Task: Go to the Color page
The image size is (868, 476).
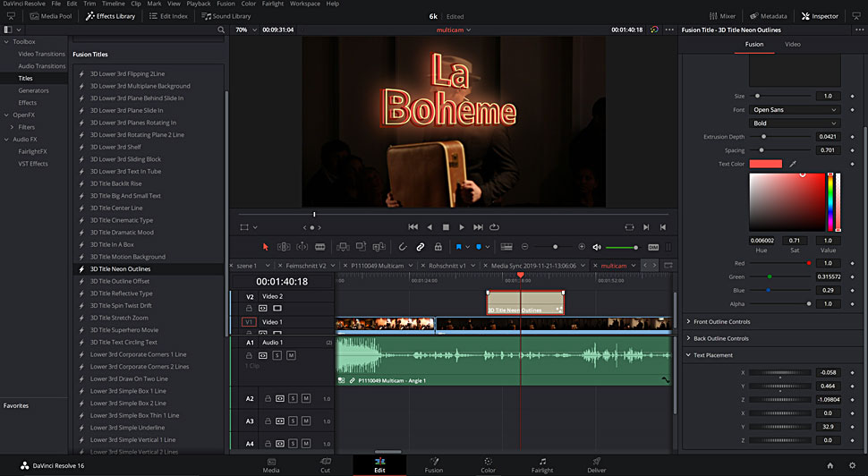Action: pos(488,465)
